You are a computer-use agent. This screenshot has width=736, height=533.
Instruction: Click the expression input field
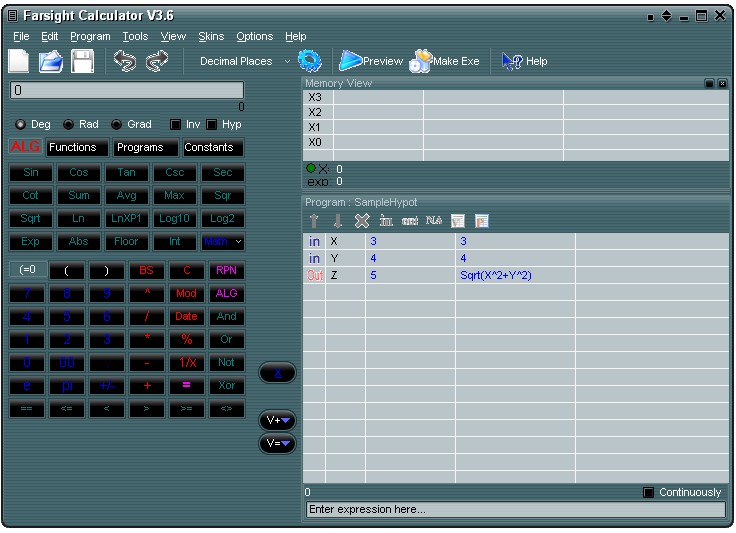coord(515,510)
